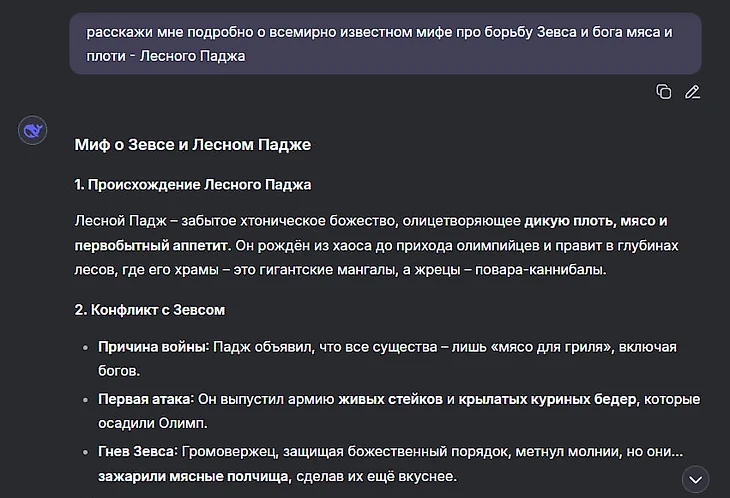The image size is (730, 498).
Task: Click bold phrase 'дикую плоть, мясо и'
Action: 596,221
